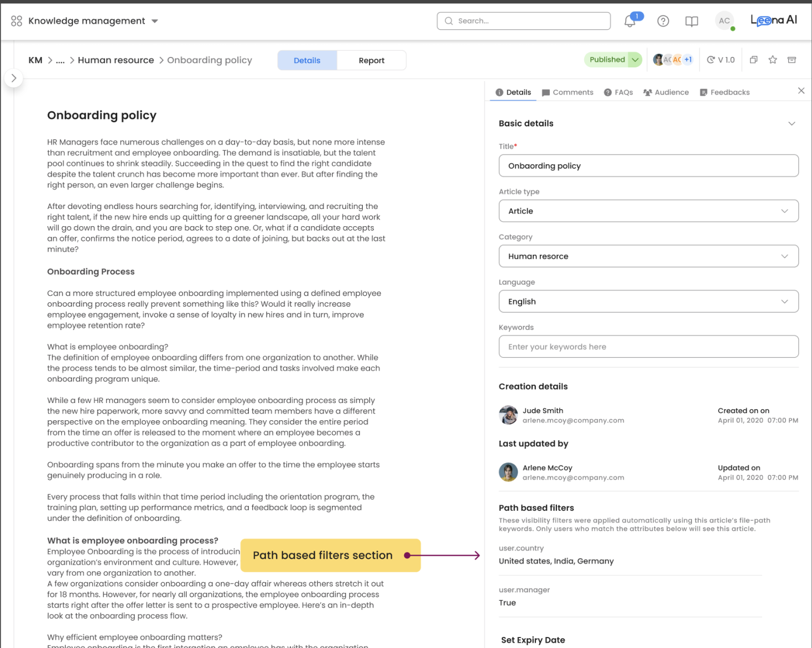Image resolution: width=812 pixels, height=648 pixels.
Task: Click the Keywords input field
Action: pos(648,347)
